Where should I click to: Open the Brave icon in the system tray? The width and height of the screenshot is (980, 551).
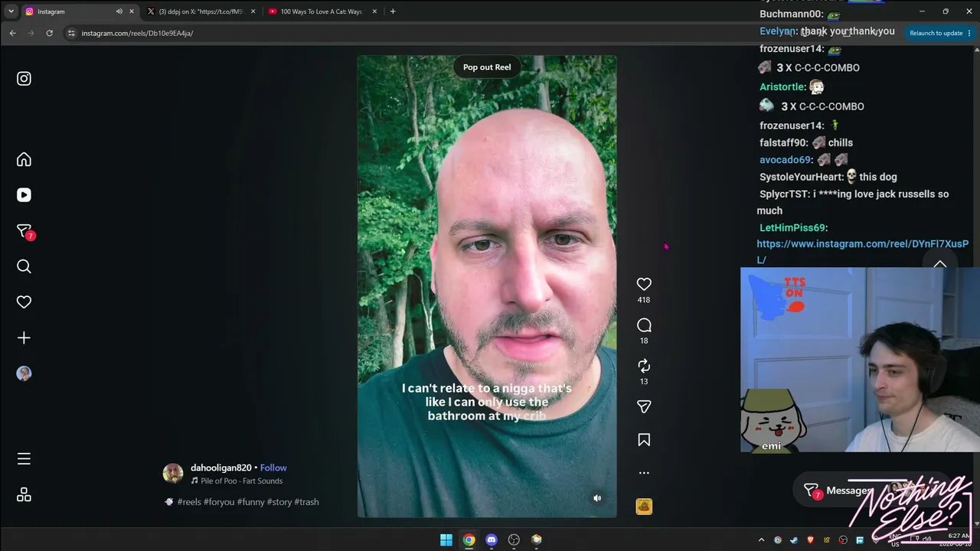pyautogui.click(x=810, y=540)
